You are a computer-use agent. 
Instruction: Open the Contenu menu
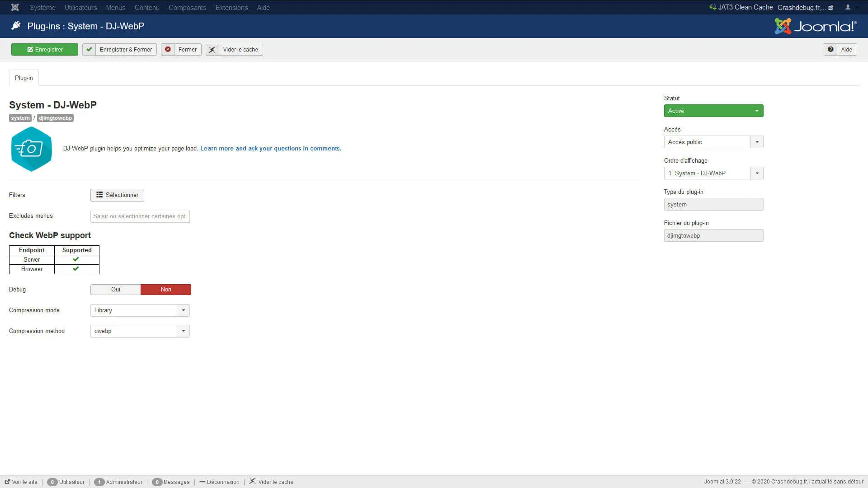click(x=147, y=8)
